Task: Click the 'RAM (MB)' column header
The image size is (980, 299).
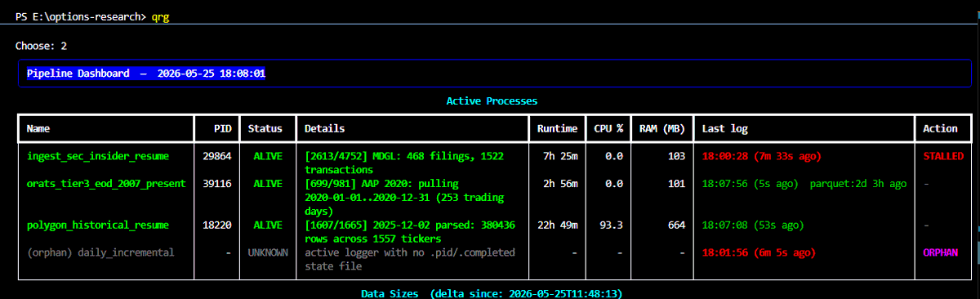Action: click(x=662, y=128)
